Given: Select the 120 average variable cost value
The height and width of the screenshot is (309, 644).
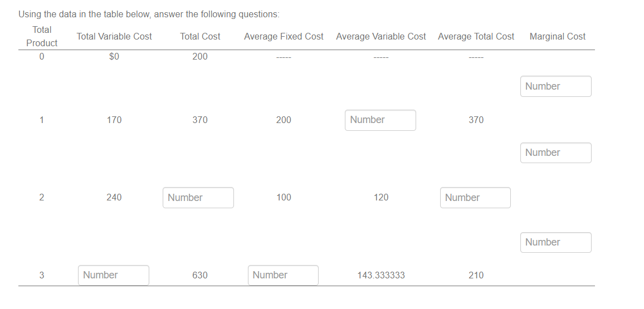Looking at the screenshot, I should click(381, 198).
